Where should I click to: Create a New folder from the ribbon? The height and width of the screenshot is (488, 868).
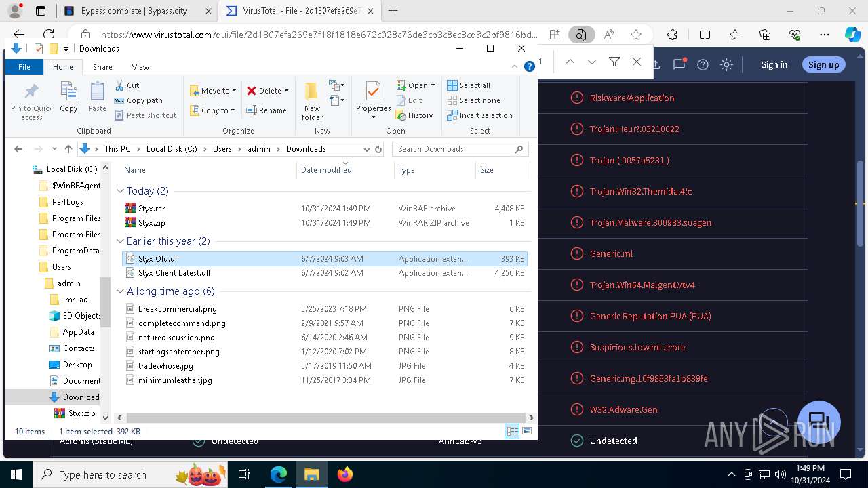(x=312, y=102)
